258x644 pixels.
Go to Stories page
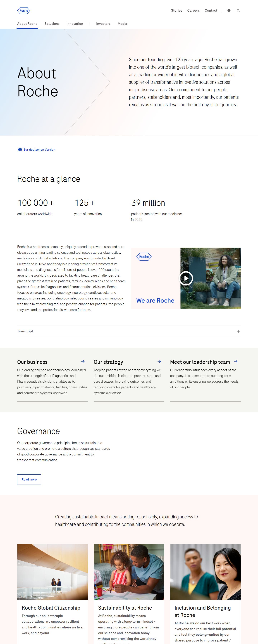[177, 11]
